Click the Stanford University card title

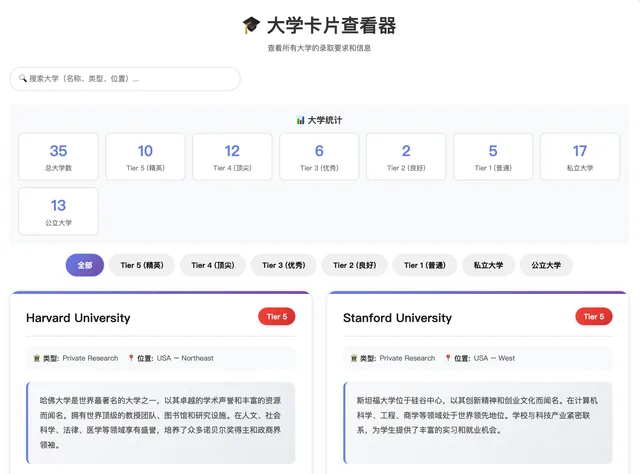click(x=398, y=318)
